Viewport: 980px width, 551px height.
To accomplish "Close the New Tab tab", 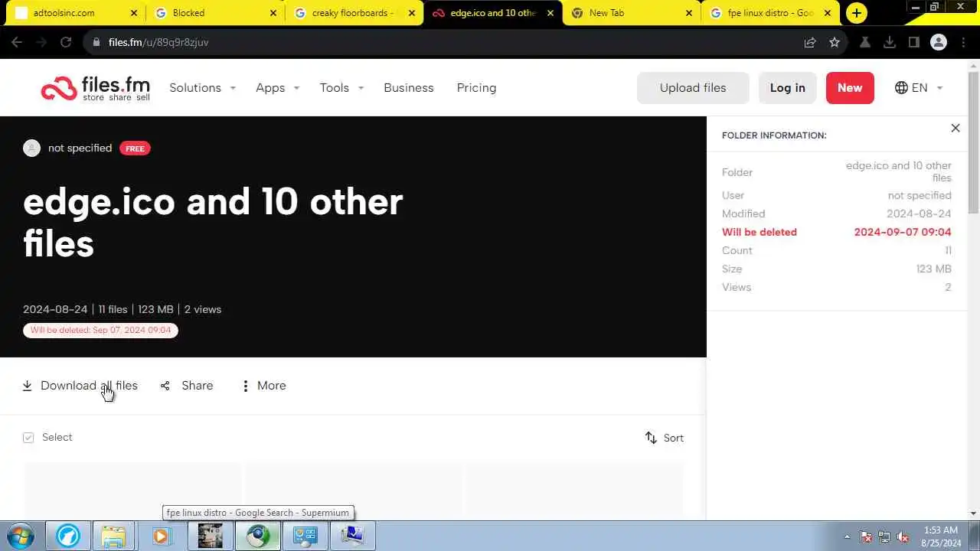I will tap(689, 13).
